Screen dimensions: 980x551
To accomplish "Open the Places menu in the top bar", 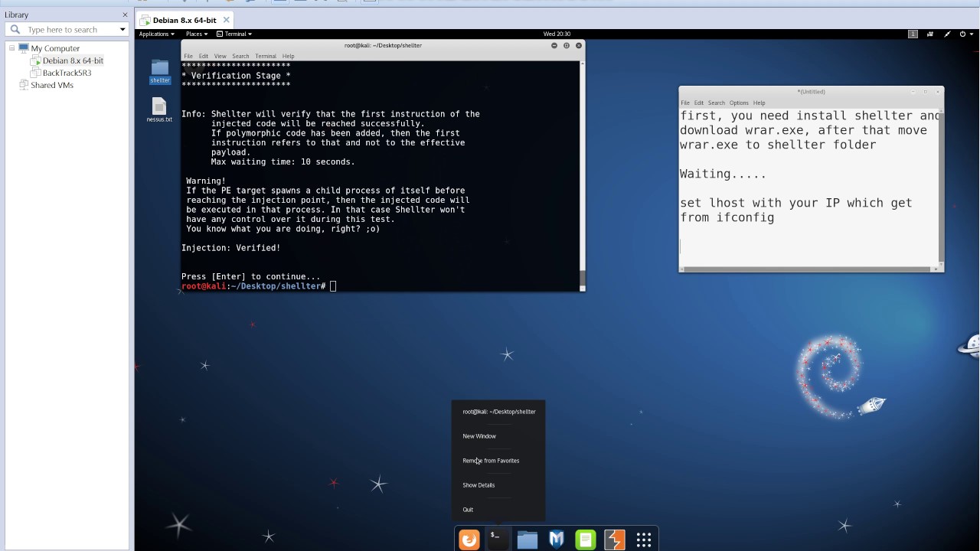I will click(196, 34).
